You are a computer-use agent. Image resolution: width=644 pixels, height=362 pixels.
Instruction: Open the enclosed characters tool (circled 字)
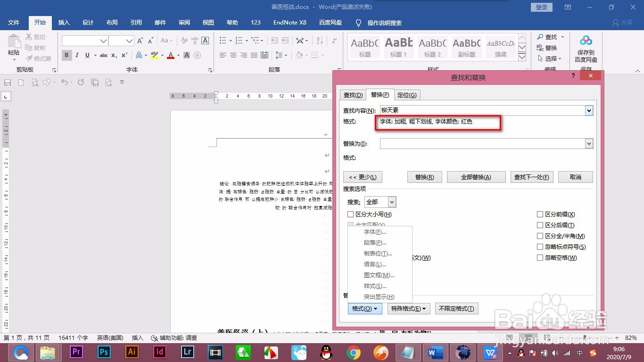coord(197,55)
